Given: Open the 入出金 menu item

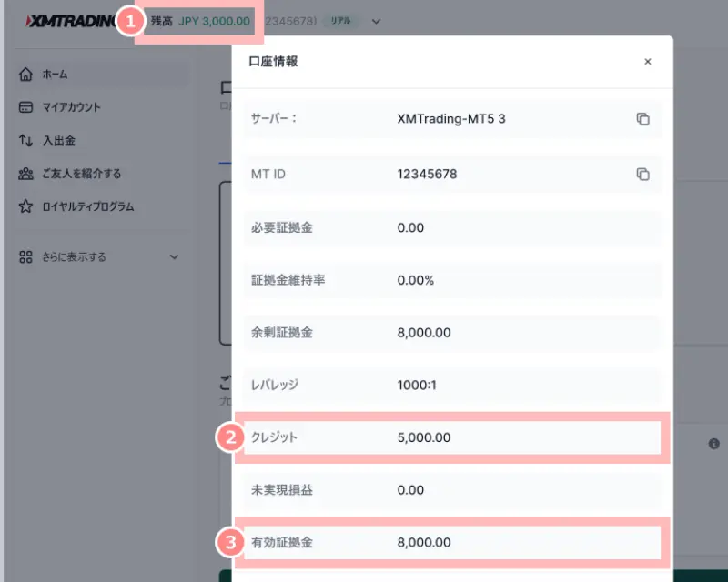Looking at the screenshot, I should [62, 140].
